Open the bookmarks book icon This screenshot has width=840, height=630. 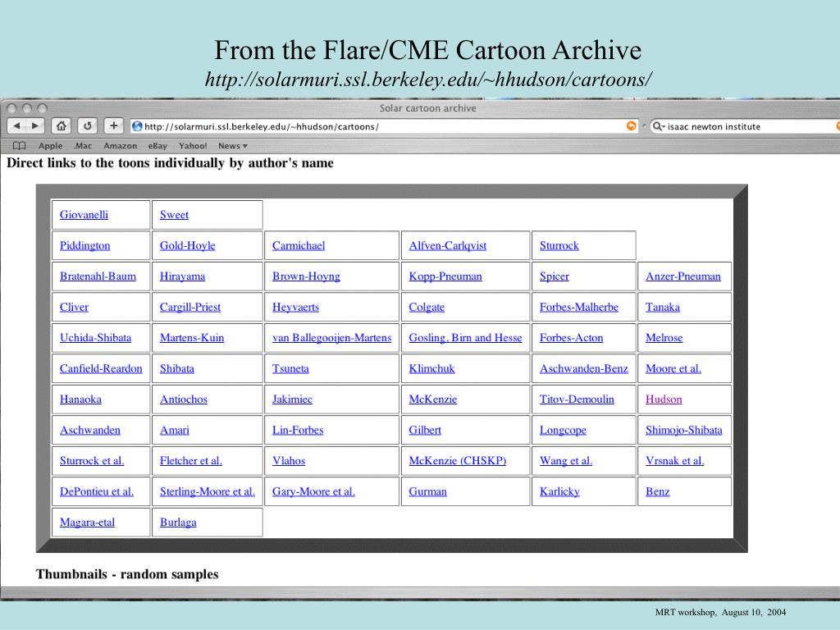coord(20,146)
